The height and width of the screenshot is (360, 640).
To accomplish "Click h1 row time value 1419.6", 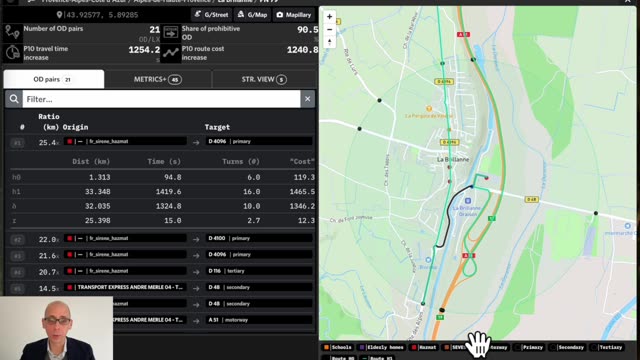I will (x=169, y=191).
